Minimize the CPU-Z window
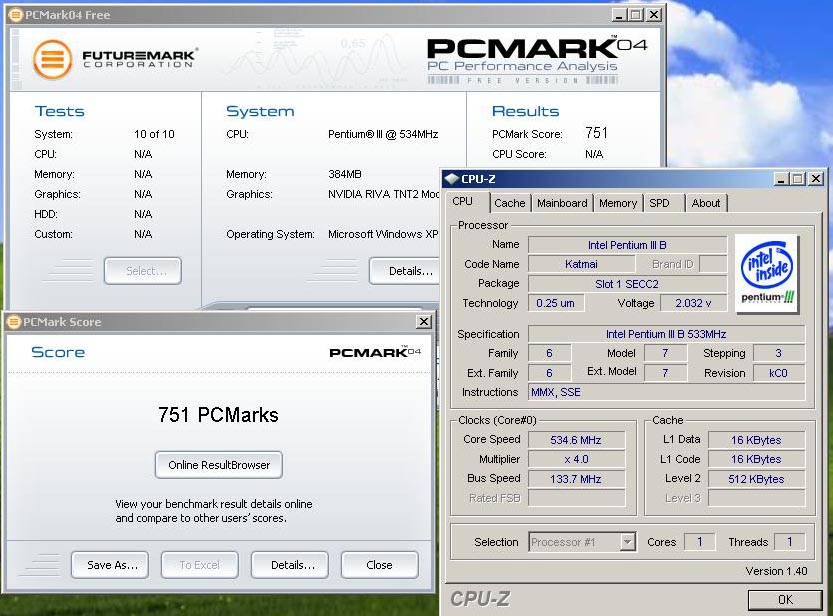This screenshot has height=616, width=833. coord(780,179)
